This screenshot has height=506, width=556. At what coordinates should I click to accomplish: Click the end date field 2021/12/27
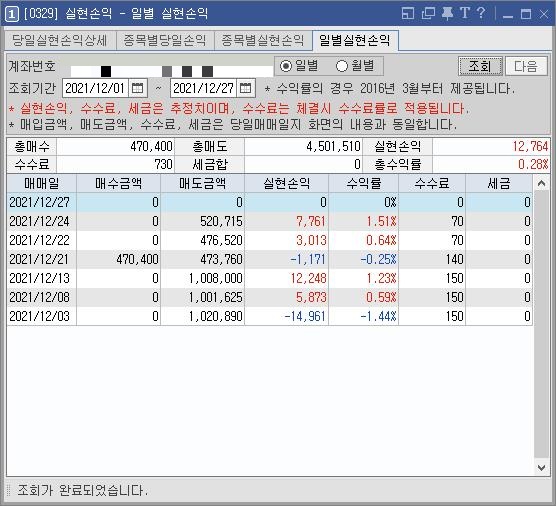[203, 88]
